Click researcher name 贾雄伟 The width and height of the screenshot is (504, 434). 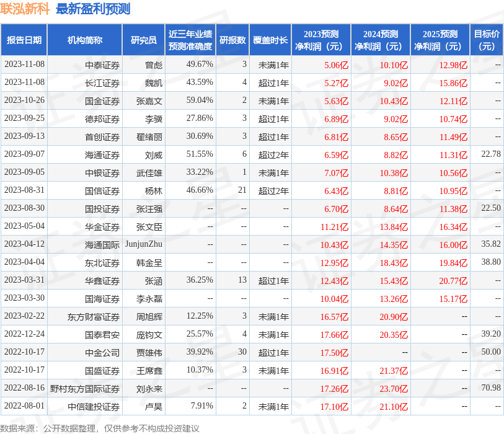click(149, 353)
